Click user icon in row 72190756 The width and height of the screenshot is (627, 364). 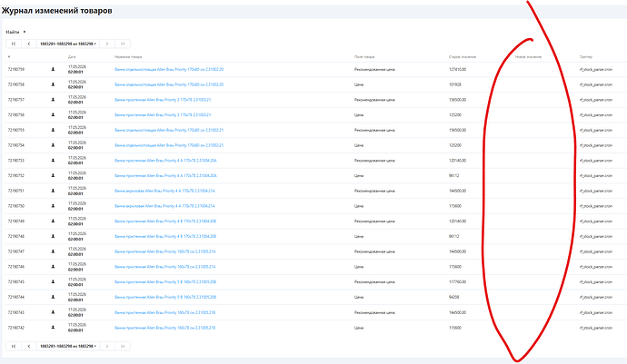click(53, 114)
